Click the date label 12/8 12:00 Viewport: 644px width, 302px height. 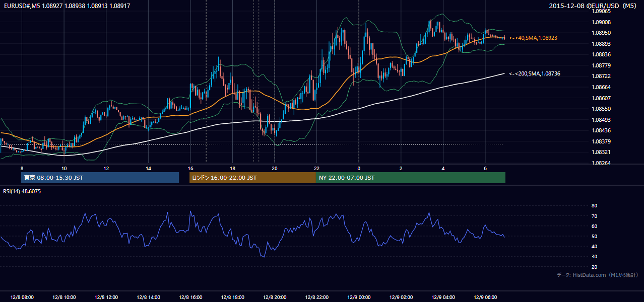click(106, 297)
